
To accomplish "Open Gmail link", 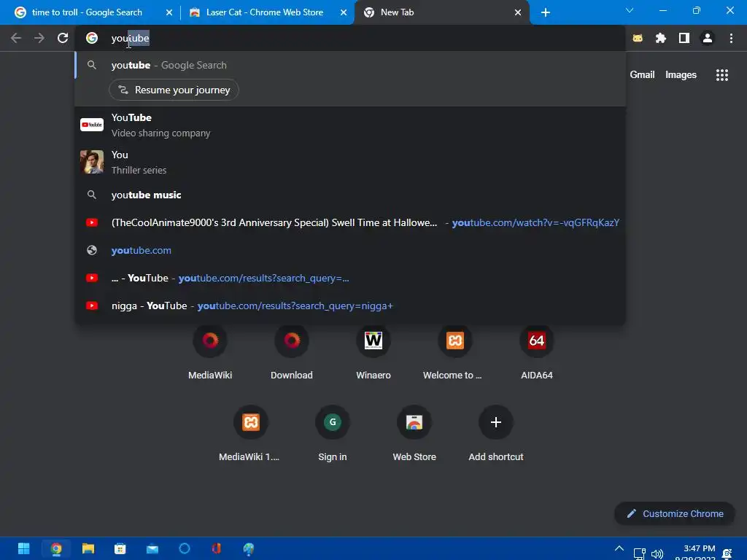I will click(x=642, y=75).
